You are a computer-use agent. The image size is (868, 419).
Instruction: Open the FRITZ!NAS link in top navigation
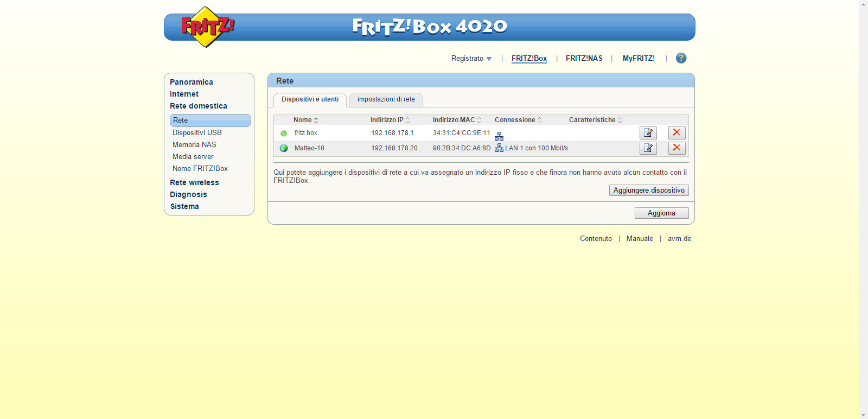(584, 59)
